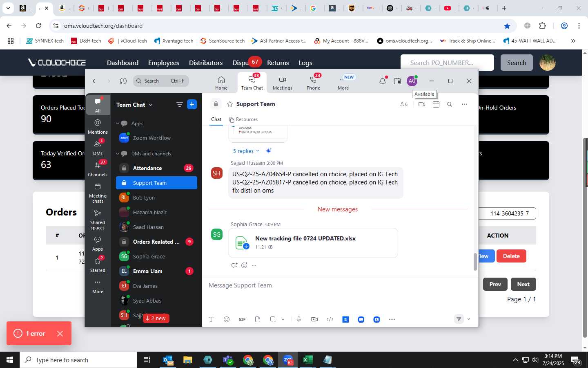Open screenshot options dropdown arrow
The image size is (588, 368).
[283, 319]
